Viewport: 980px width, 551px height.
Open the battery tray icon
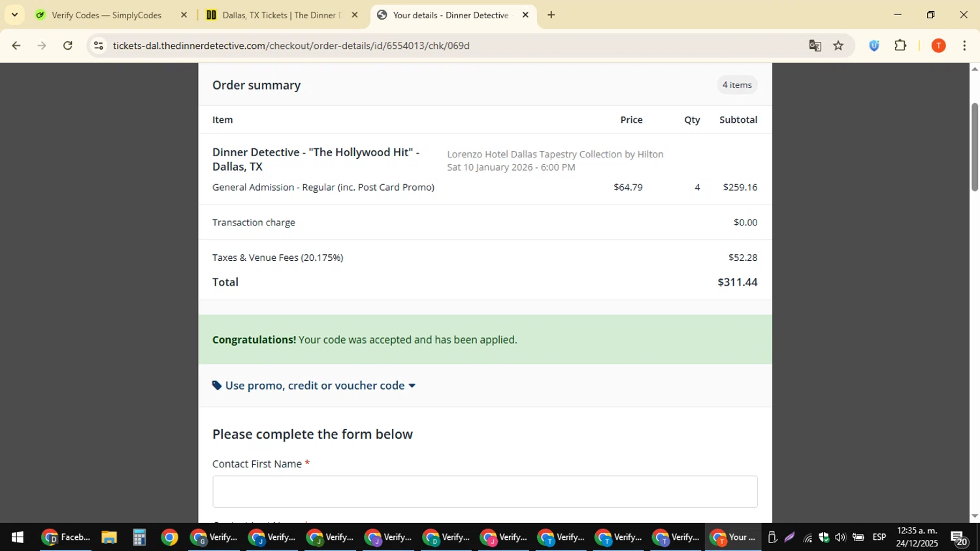coord(858,537)
